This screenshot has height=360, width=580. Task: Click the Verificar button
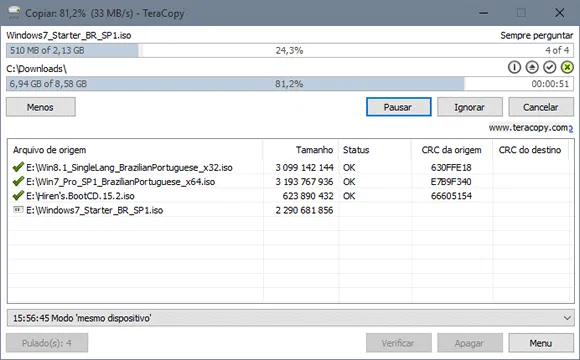click(x=399, y=343)
